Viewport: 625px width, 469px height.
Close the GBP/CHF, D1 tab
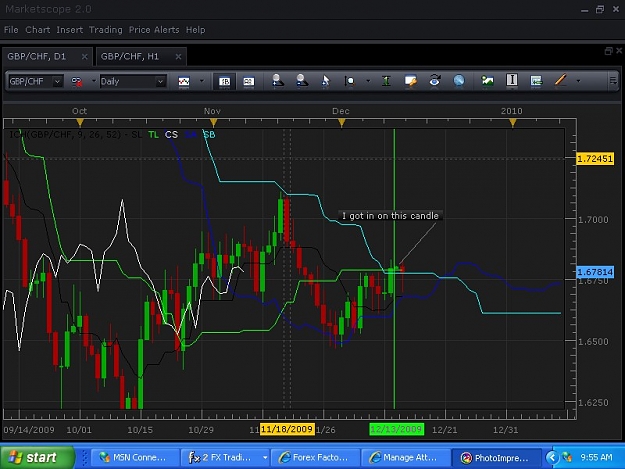[85, 57]
